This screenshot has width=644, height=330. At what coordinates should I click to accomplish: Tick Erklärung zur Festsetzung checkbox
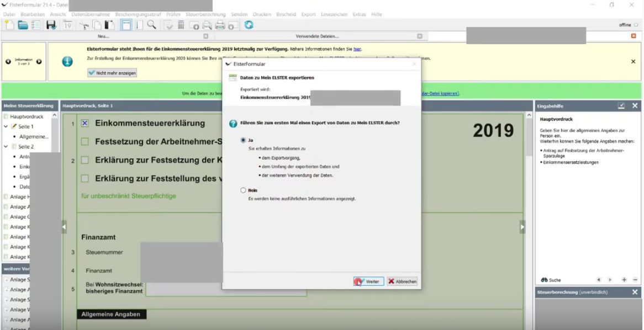coord(85,160)
